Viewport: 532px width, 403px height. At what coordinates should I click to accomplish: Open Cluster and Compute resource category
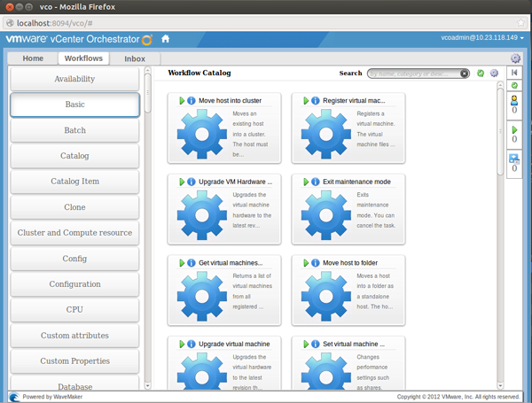pos(74,233)
